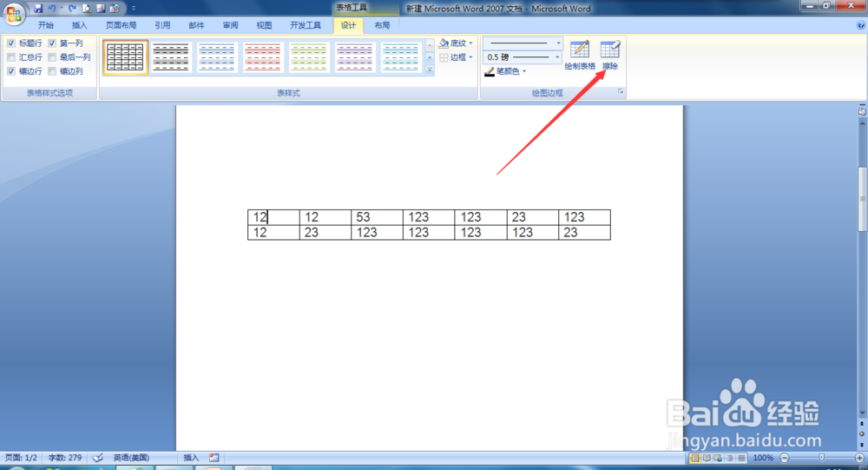Expand the undo history dropdown arrow
The width and height of the screenshot is (868, 470).
(61, 9)
